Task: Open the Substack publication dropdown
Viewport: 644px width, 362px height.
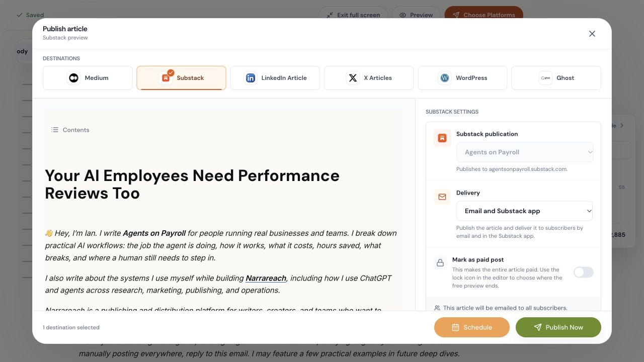Action: pos(525,152)
